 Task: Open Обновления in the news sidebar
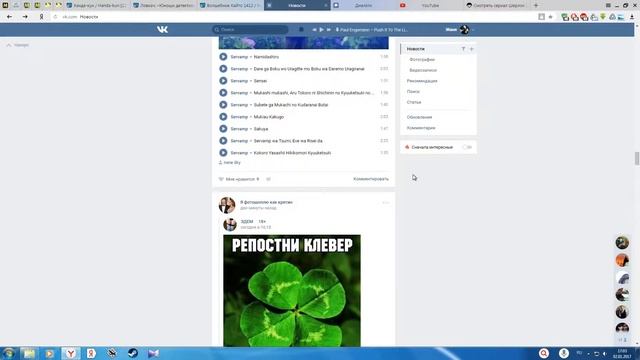pyautogui.click(x=419, y=117)
